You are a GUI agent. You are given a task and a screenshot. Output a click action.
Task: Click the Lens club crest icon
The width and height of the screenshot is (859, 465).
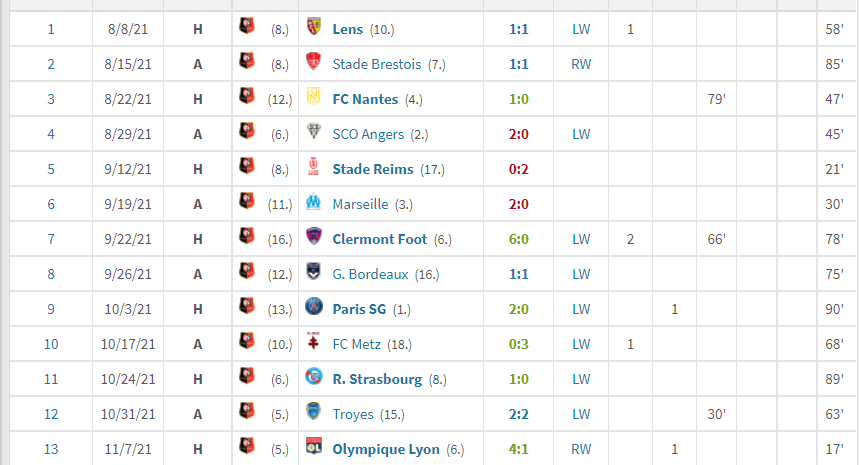click(313, 26)
